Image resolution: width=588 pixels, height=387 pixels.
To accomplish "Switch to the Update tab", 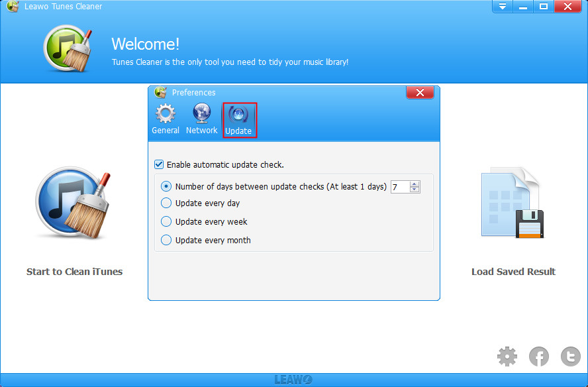I will 239,120.
